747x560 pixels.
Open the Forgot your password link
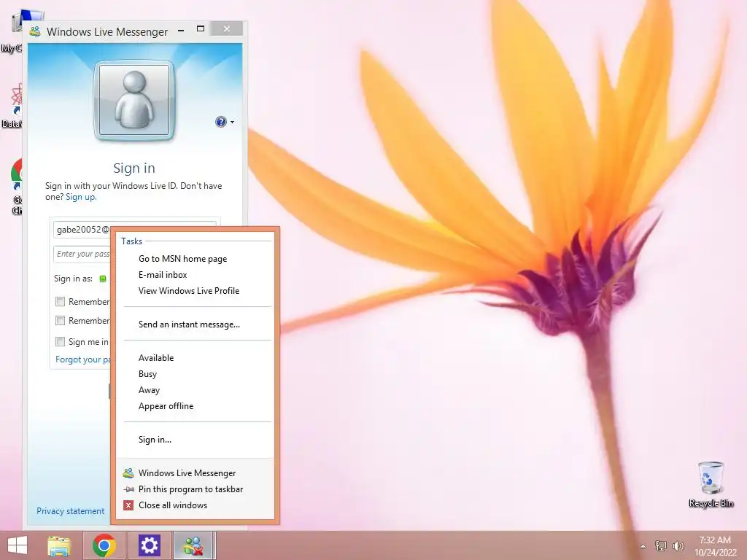[x=83, y=359]
